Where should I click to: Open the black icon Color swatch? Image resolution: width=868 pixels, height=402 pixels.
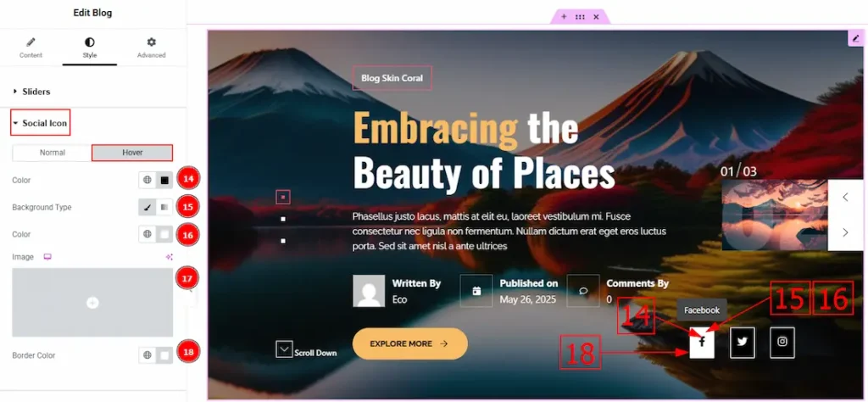point(164,180)
